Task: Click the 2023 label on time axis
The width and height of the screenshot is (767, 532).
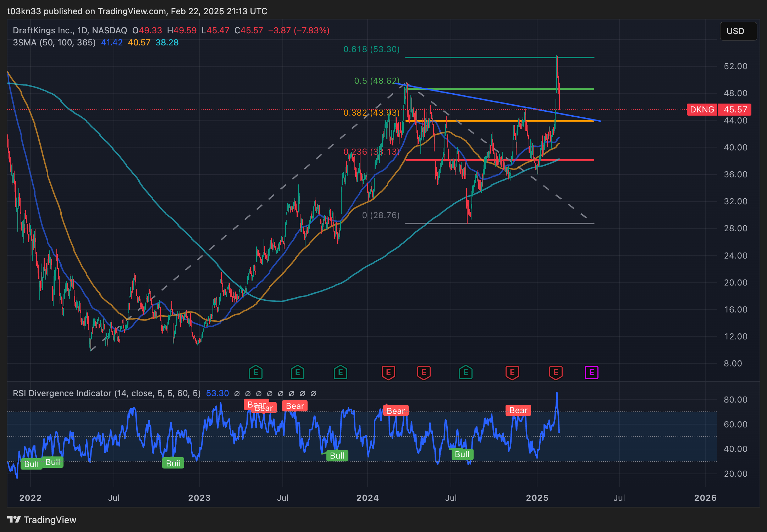Action: tap(199, 498)
